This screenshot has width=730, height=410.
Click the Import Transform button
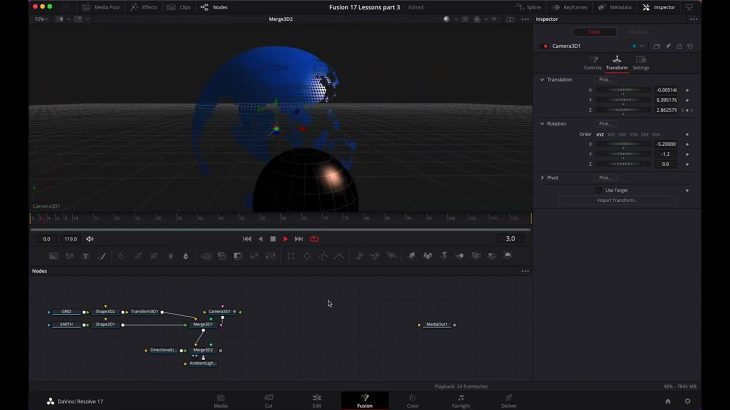click(x=617, y=200)
